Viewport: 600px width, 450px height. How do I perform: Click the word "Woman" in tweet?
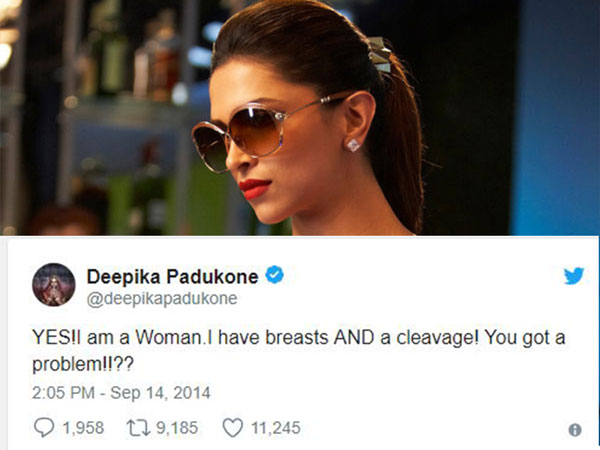(169, 338)
